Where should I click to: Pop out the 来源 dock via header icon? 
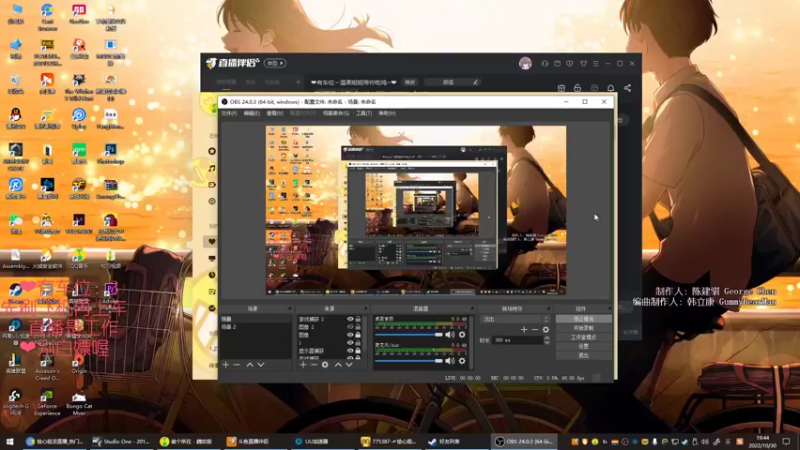click(365, 309)
